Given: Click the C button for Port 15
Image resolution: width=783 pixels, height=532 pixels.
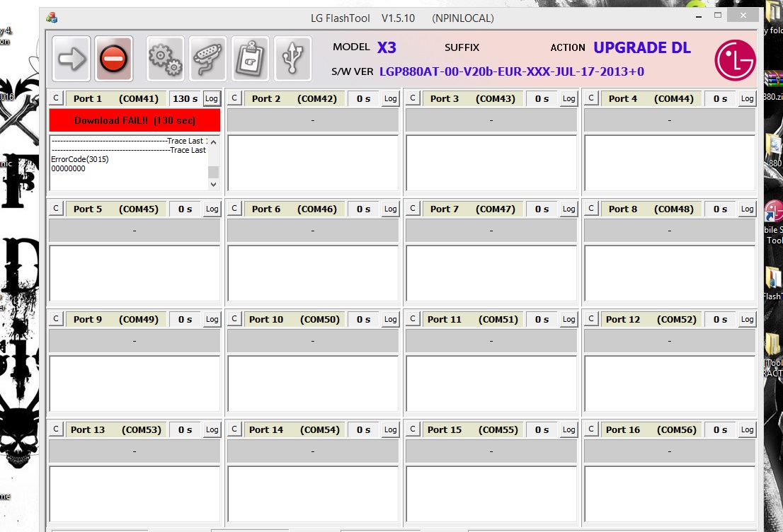Looking at the screenshot, I should 413,429.
